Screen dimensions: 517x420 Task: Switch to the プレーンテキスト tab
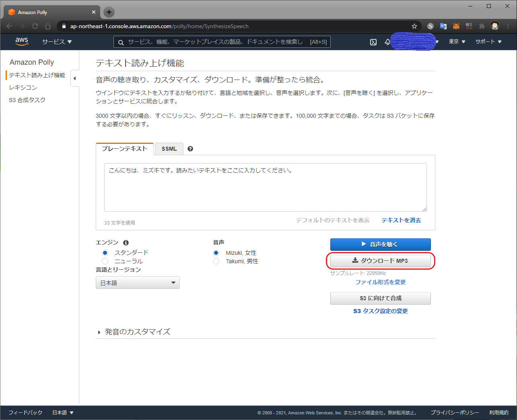[x=125, y=149]
